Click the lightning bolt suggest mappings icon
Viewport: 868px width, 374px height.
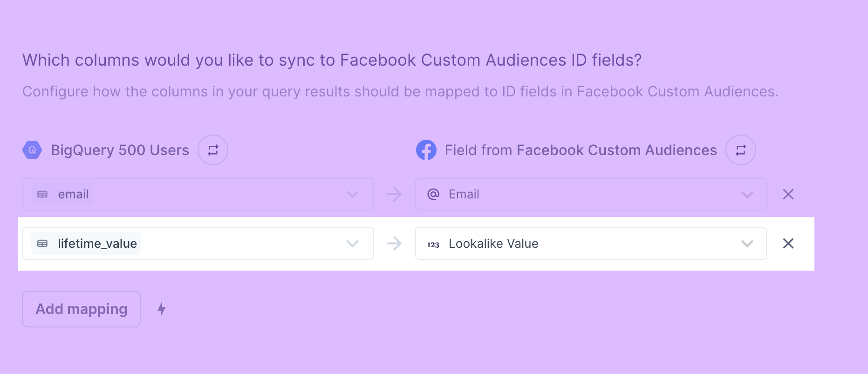(x=162, y=309)
